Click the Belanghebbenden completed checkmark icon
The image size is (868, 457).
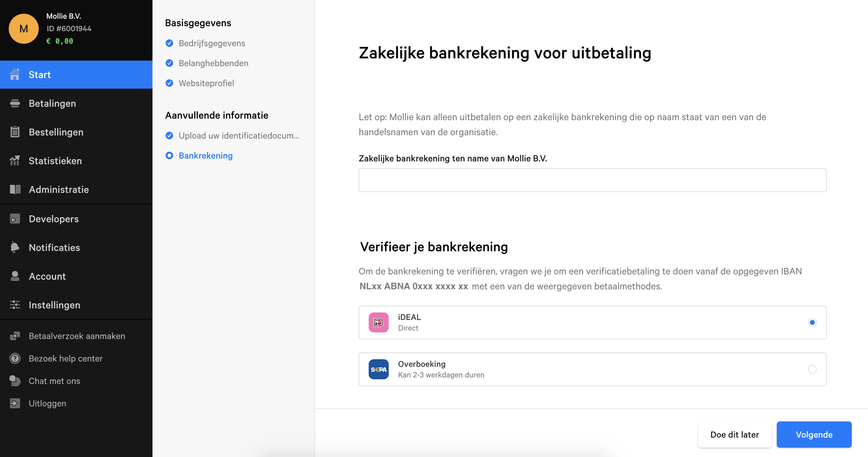coord(169,63)
